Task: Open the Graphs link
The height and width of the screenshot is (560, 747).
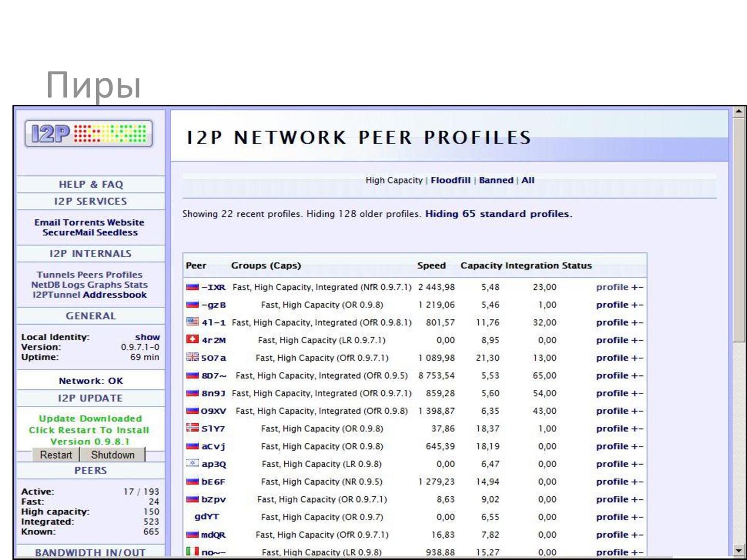Action: [x=104, y=285]
